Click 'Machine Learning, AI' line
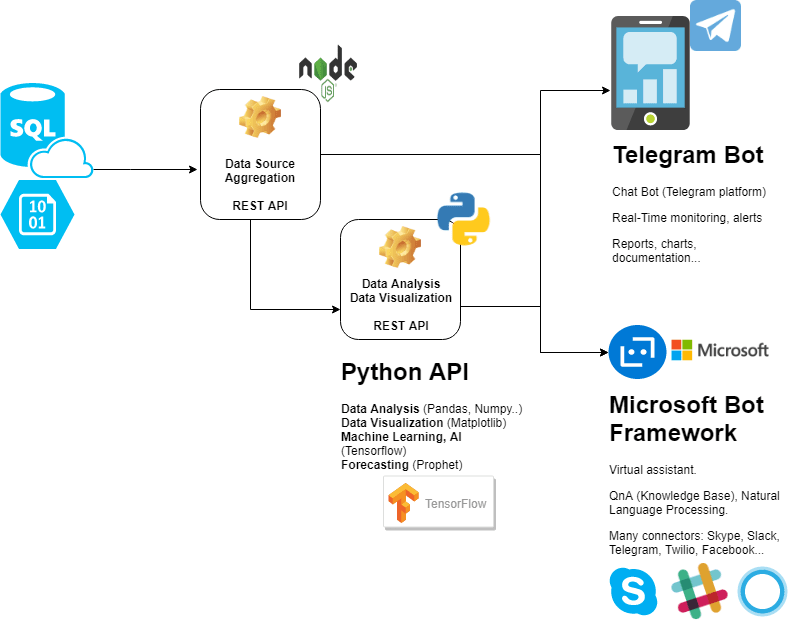 tap(401, 436)
